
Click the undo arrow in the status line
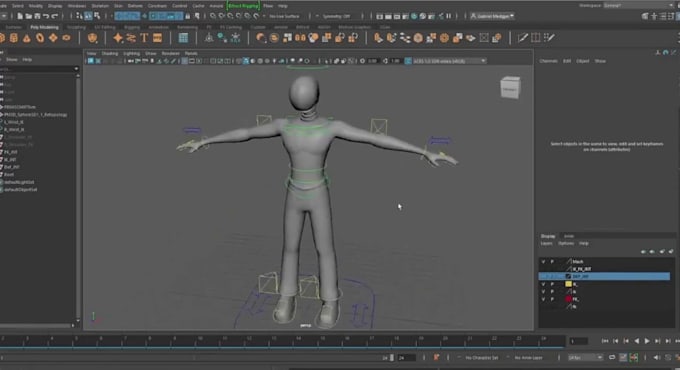click(x=46, y=16)
